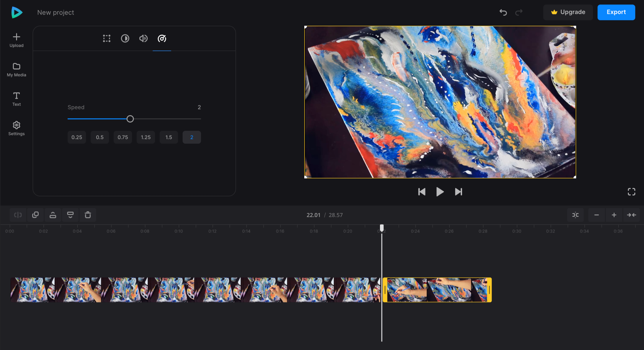Click the timeline playhead handle
The width and height of the screenshot is (644, 350).
click(x=382, y=228)
